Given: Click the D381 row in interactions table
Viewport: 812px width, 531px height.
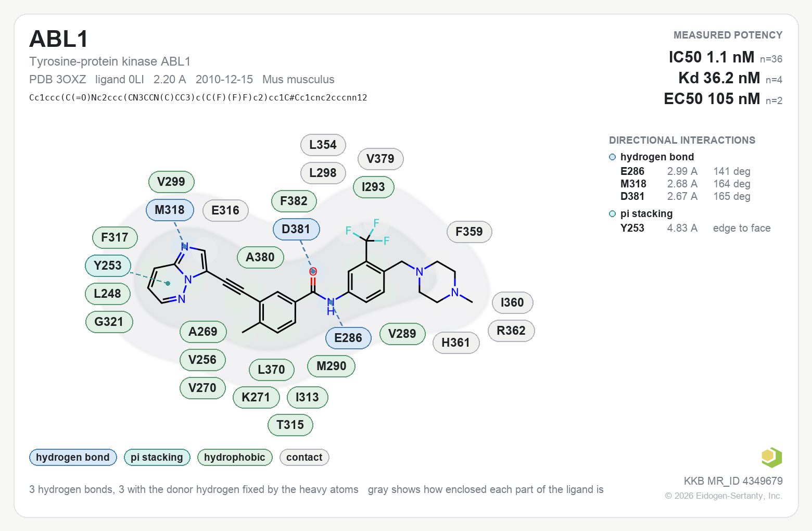Looking at the screenshot, I should pyautogui.click(x=686, y=196).
